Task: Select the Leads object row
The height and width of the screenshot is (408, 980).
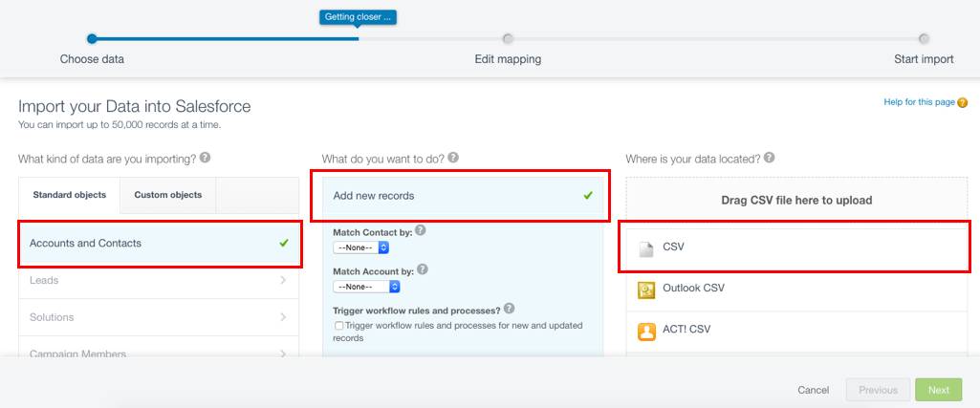Action: [160, 281]
